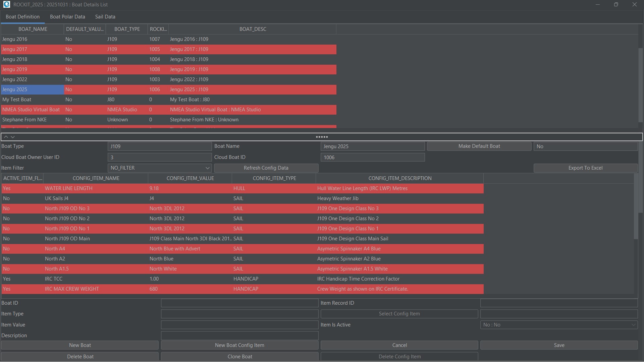Sort by BOAT_NAME column header
Viewport: 644px width, 362px height.
tap(33, 29)
